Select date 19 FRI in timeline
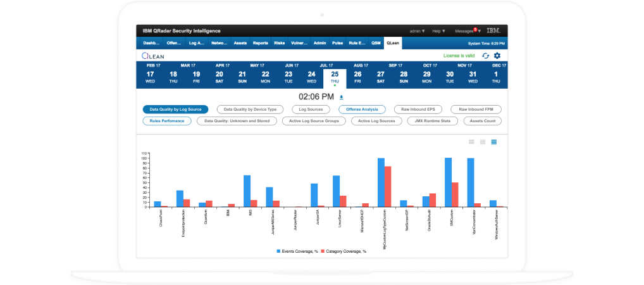Screen dimensions: 644x285 pos(196,77)
